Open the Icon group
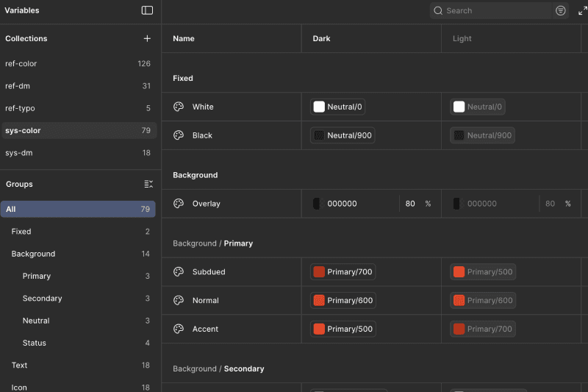Screen dimensions: 588x392 (x=78, y=388)
